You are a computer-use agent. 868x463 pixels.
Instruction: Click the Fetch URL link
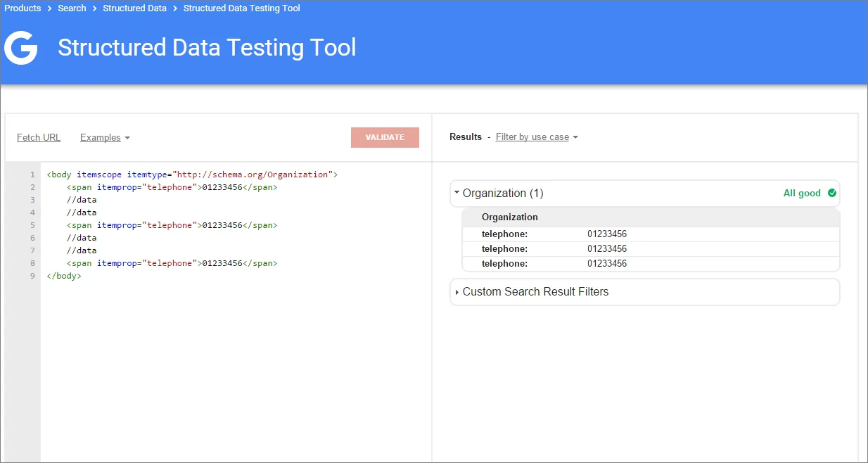[x=39, y=138]
